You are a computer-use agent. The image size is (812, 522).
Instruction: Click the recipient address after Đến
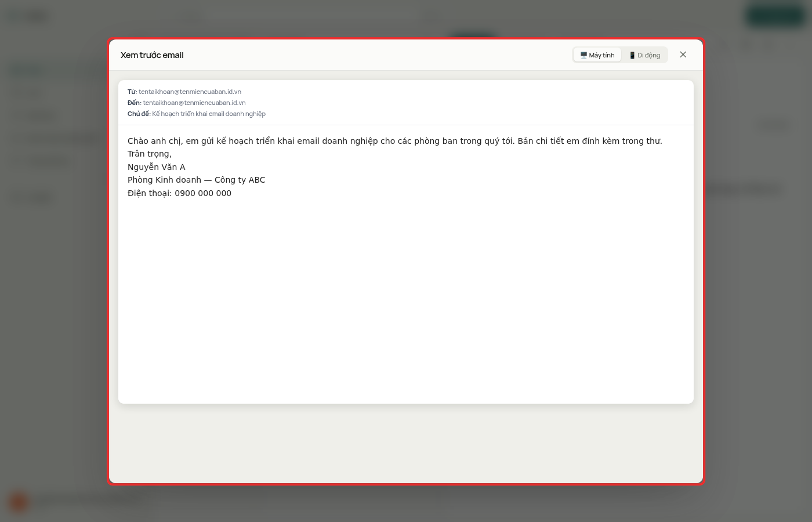(x=194, y=103)
